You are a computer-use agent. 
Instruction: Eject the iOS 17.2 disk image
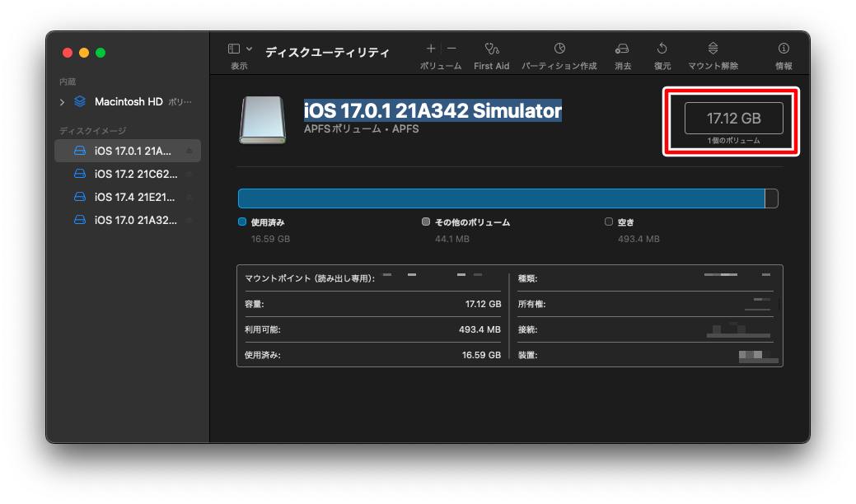click(189, 174)
